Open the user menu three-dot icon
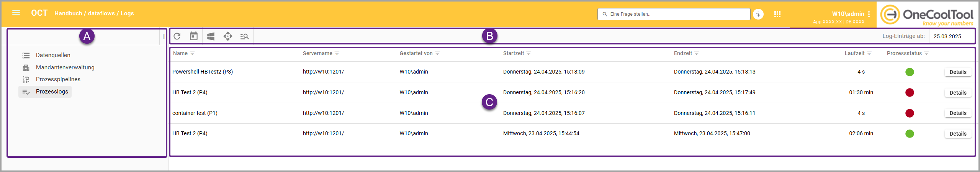This screenshot has width=980, height=172. (869, 14)
